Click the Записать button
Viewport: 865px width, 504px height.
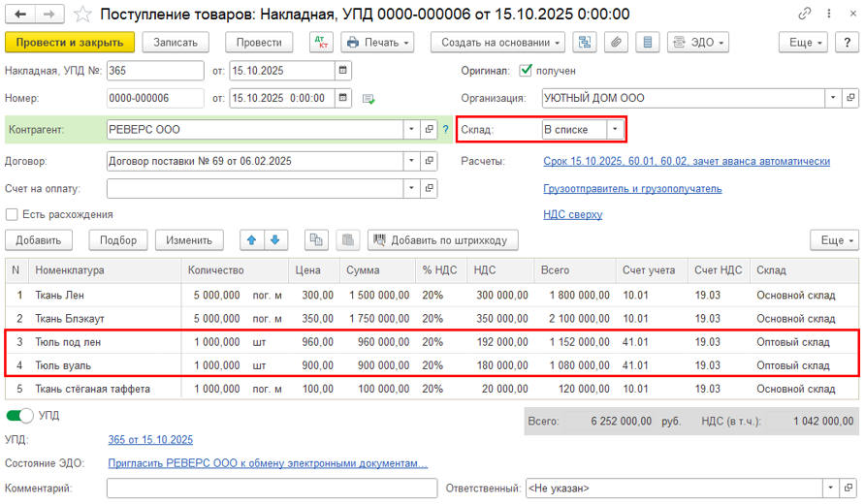(176, 43)
